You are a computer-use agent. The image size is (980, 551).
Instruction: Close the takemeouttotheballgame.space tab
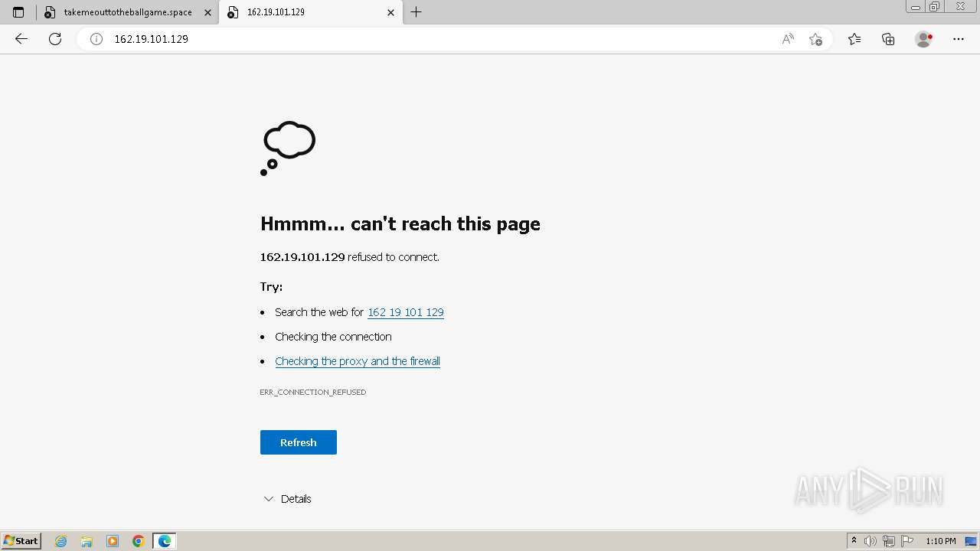pyautogui.click(x=207, y=12)
